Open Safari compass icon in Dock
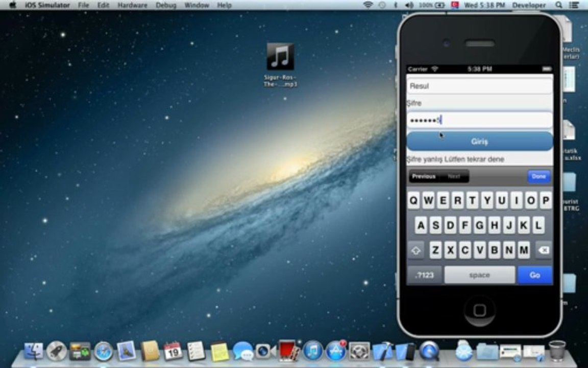This screenshot has height=368, width=588. tap(104, 352)
